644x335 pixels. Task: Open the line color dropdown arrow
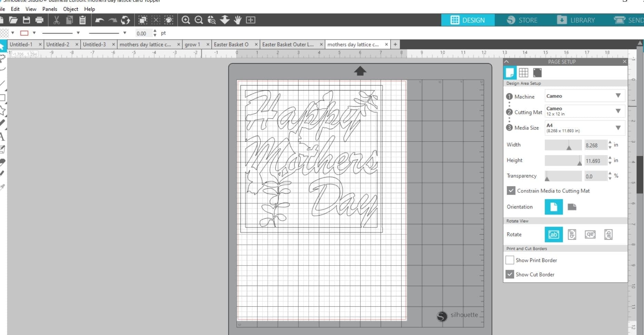click(34, 33)
